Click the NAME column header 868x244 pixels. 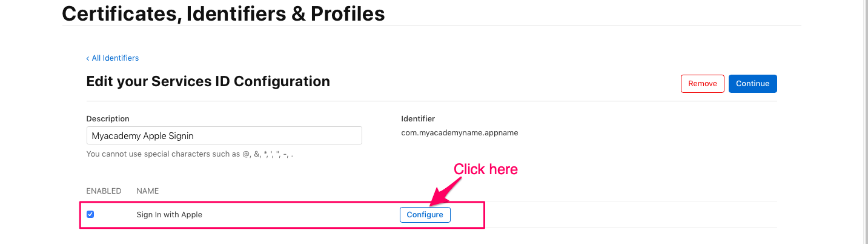click(147, 191)
